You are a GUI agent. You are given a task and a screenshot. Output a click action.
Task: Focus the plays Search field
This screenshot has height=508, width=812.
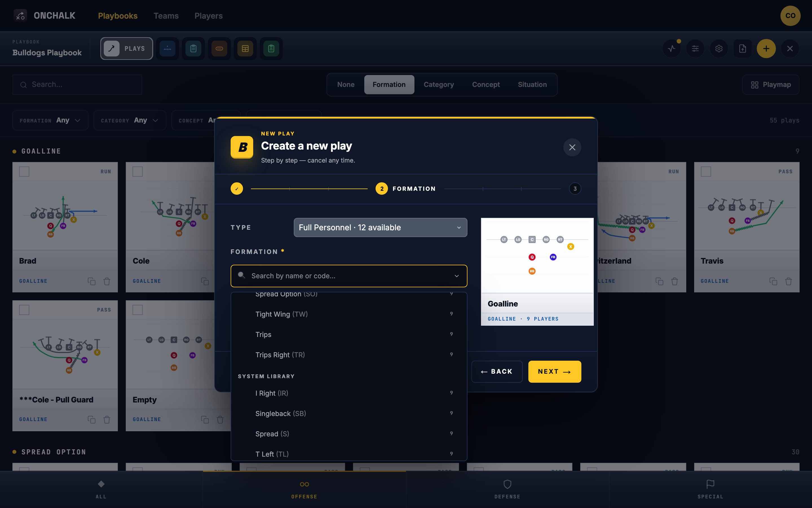[77, 85]
